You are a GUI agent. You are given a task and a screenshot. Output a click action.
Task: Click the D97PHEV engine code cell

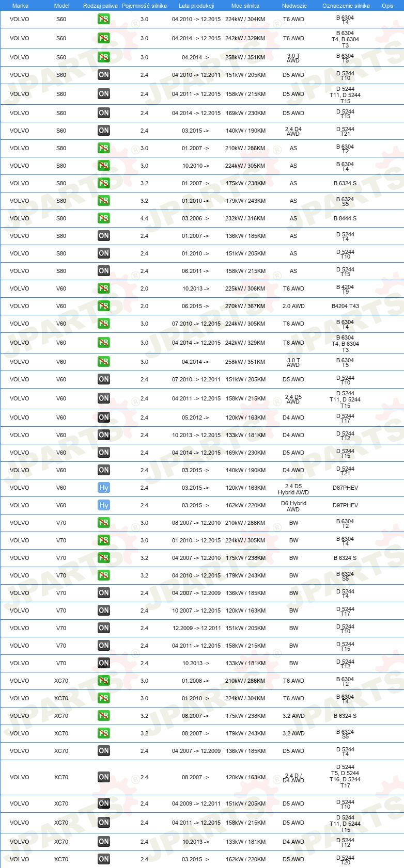pos(345,505)
